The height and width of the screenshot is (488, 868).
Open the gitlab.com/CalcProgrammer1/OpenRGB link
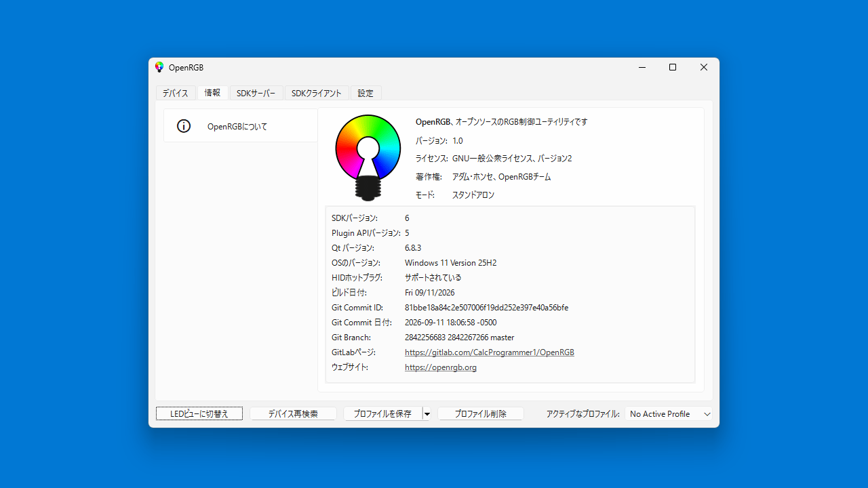[490, 352]
